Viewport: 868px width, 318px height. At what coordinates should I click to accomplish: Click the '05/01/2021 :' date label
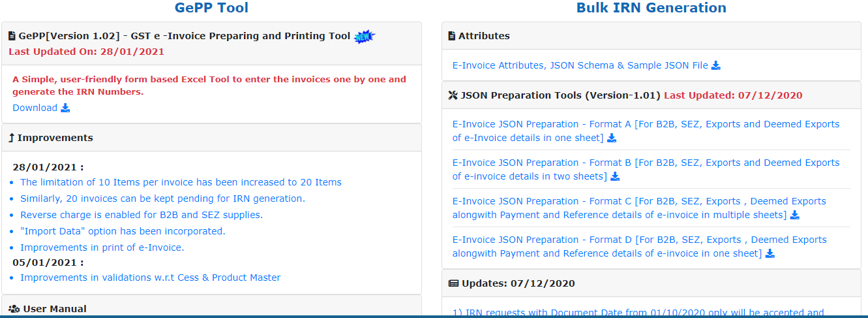coord(48,262)
